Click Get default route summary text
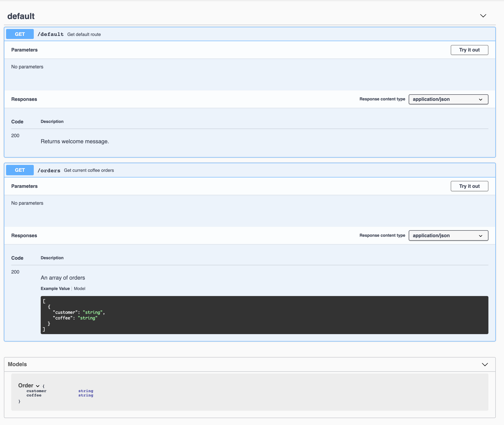504x425 pixels. tap(84, 34)
